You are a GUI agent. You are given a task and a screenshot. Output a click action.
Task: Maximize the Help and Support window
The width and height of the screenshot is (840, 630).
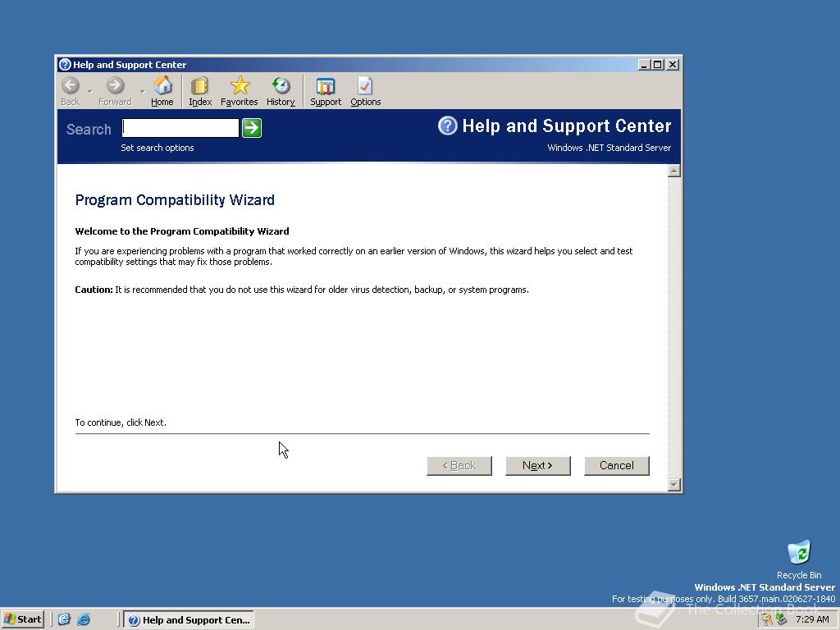[657, 65]
